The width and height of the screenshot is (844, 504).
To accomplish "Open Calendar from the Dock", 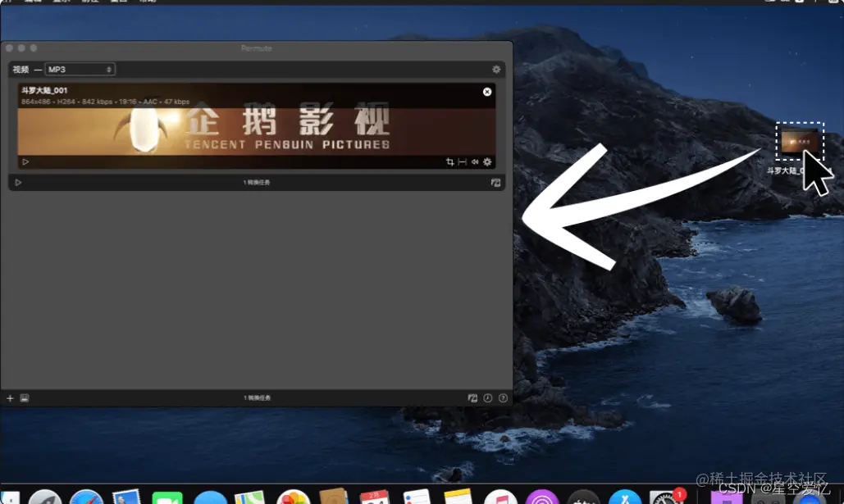I will click(375, 497).
